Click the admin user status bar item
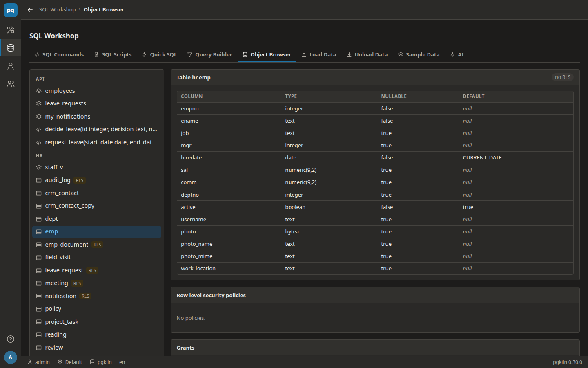The height and width of the screenshot is (368, 588). [39, 362]
